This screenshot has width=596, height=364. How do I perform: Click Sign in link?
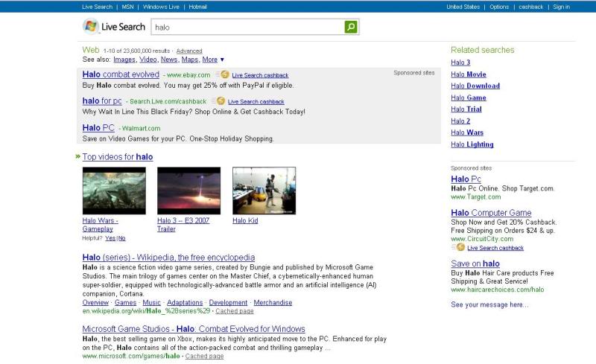pyautogui.click(x=561, y=7)
